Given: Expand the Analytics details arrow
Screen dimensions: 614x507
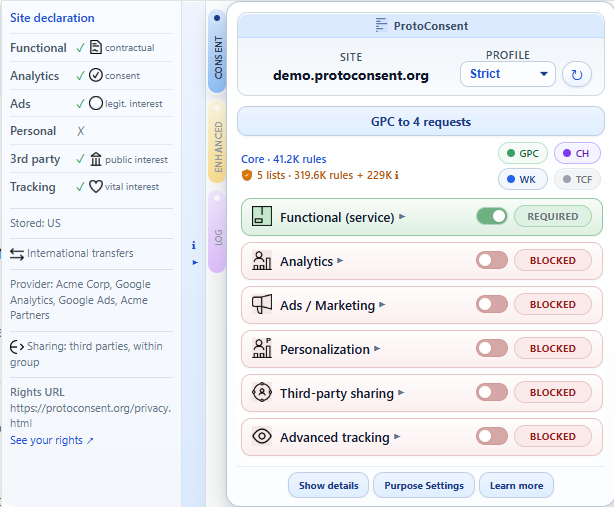Looking at the screenshot, I should (340, 260).
